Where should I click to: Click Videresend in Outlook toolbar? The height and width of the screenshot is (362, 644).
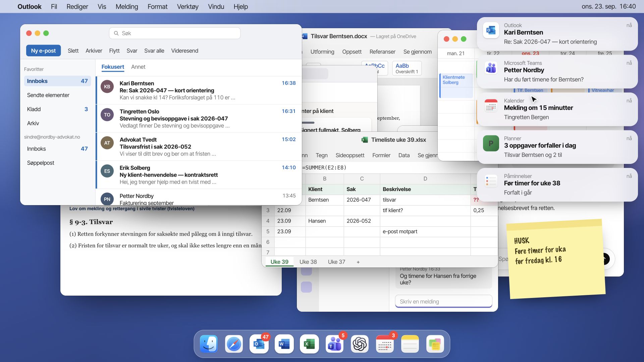[185, 51]
